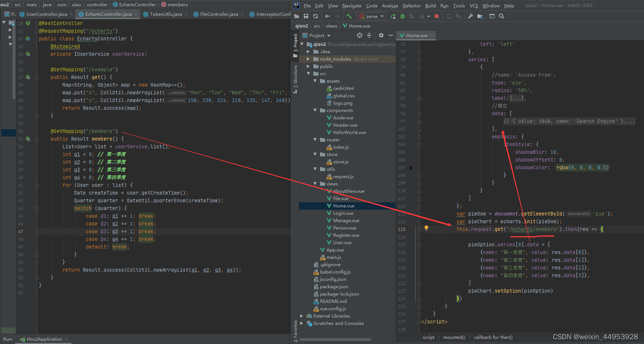Expand the public folder

(309, 66)
